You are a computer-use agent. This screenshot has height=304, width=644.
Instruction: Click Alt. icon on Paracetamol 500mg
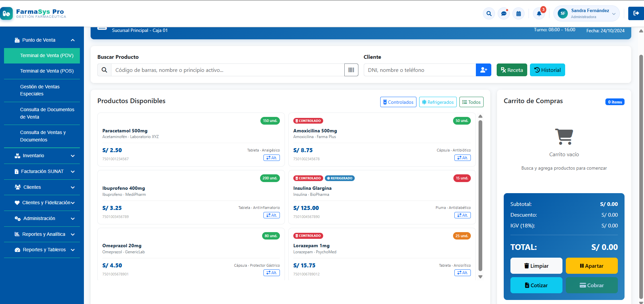click(271, 158)
